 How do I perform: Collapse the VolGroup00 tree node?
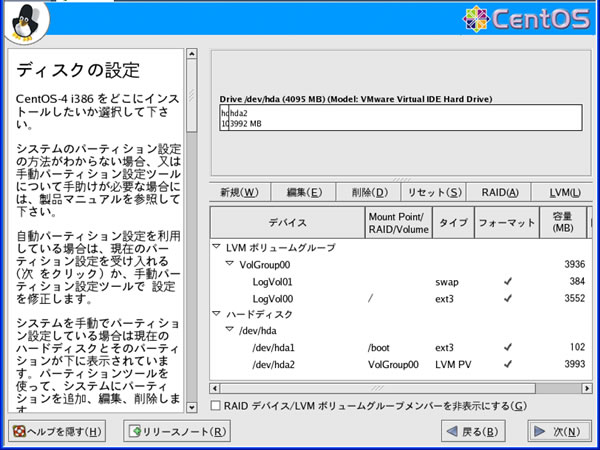point(230,264)
